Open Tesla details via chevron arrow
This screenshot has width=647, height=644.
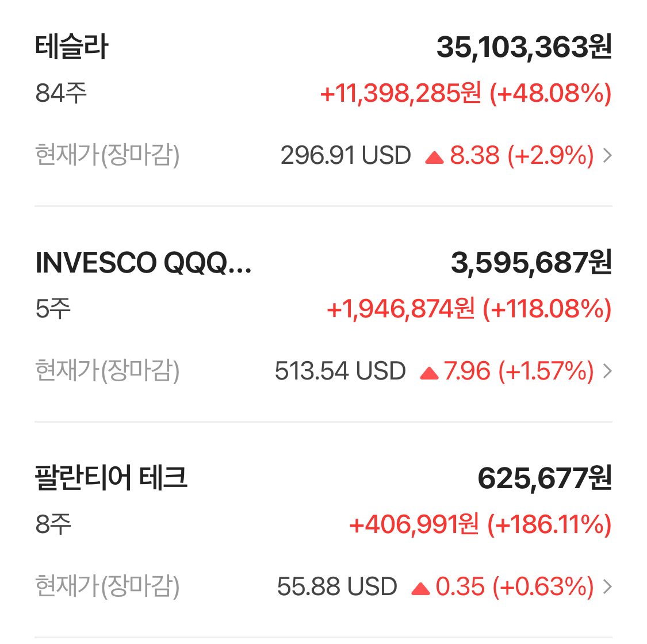pyautogui.click(x=607, y=155)
